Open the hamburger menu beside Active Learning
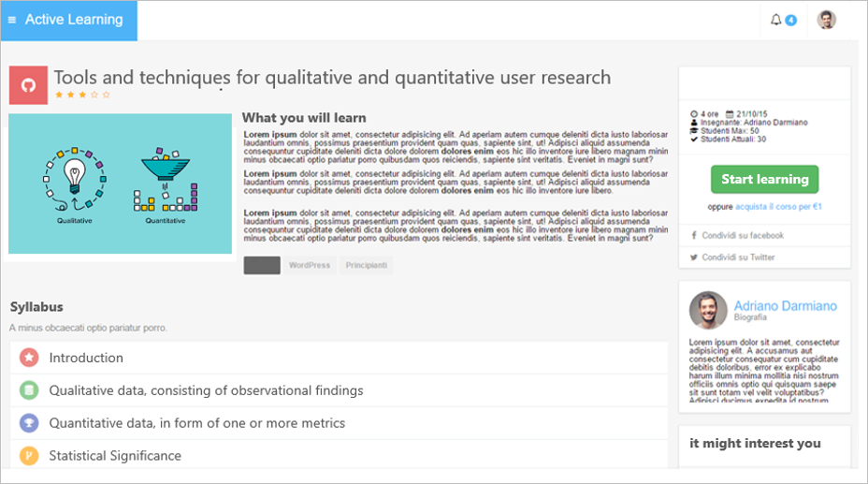Image resolution: width=868 pixels, height=484 pixels. [12, 20]
